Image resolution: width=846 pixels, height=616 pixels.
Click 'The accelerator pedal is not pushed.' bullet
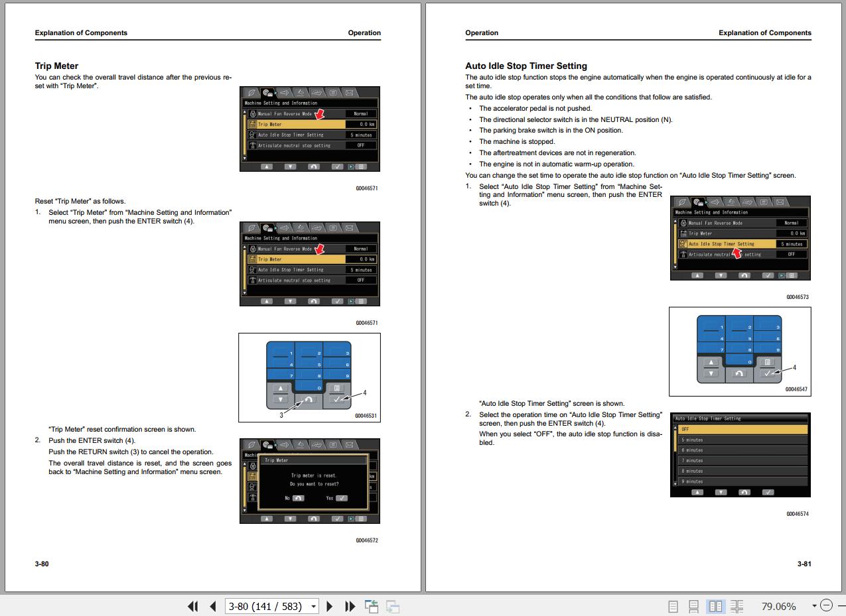pos(535,108)
